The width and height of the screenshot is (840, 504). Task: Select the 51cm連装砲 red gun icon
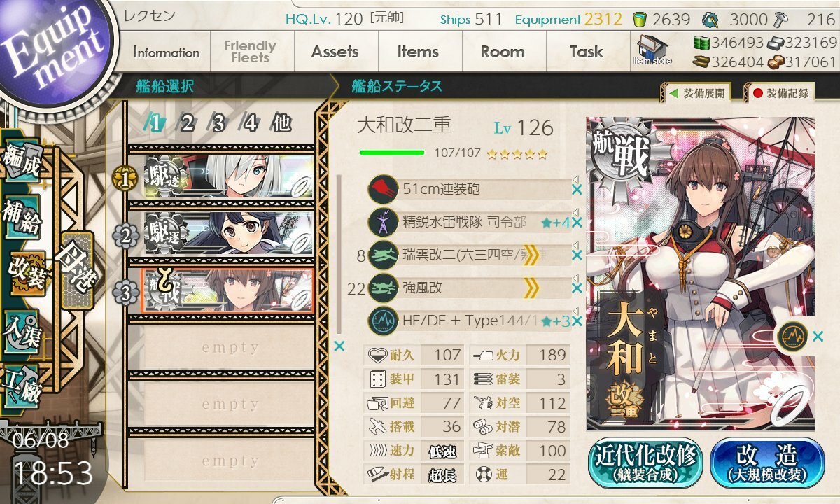383,189
